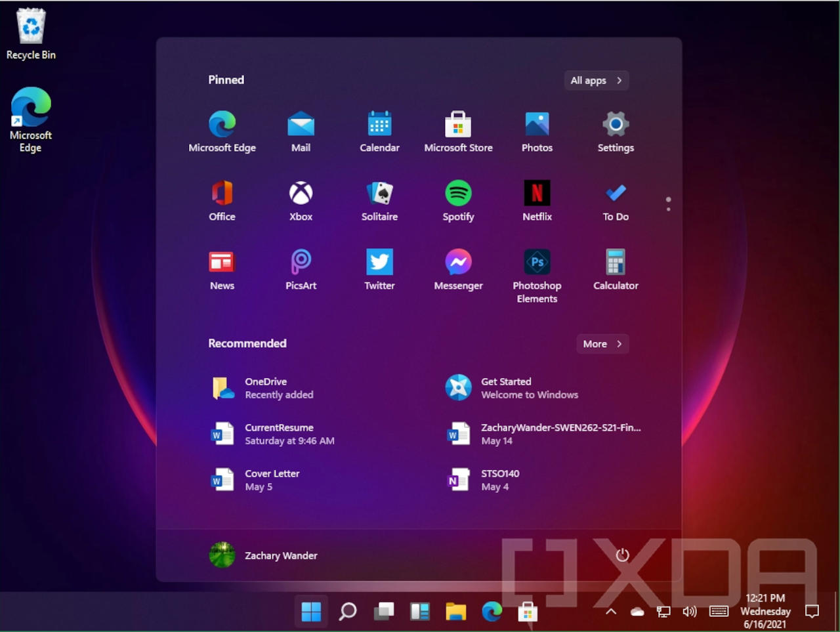Open the touch keyboard tray icon
840x632 pixels.
719,612
